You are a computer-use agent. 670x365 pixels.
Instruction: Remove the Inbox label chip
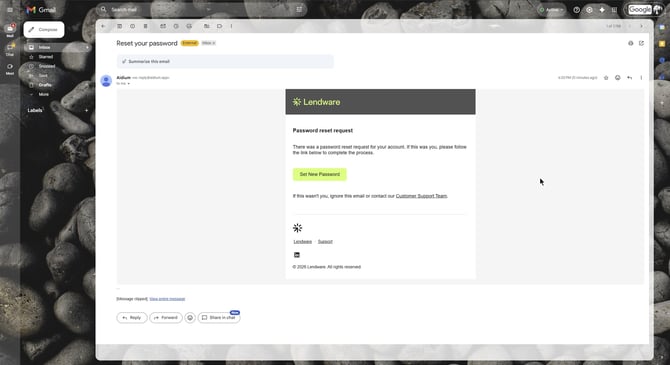coord(214,43)
